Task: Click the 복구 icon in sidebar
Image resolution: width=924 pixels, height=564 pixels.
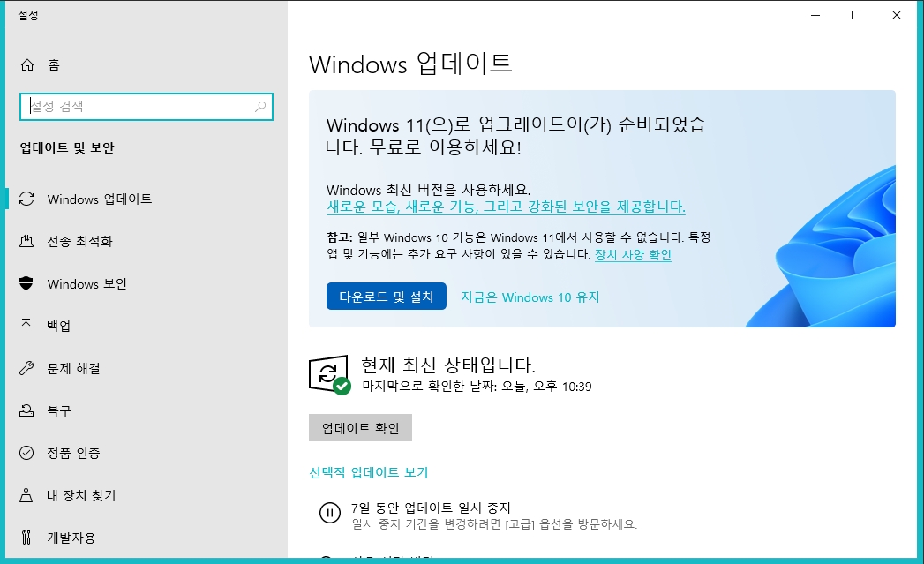Action: click(26, 410)
